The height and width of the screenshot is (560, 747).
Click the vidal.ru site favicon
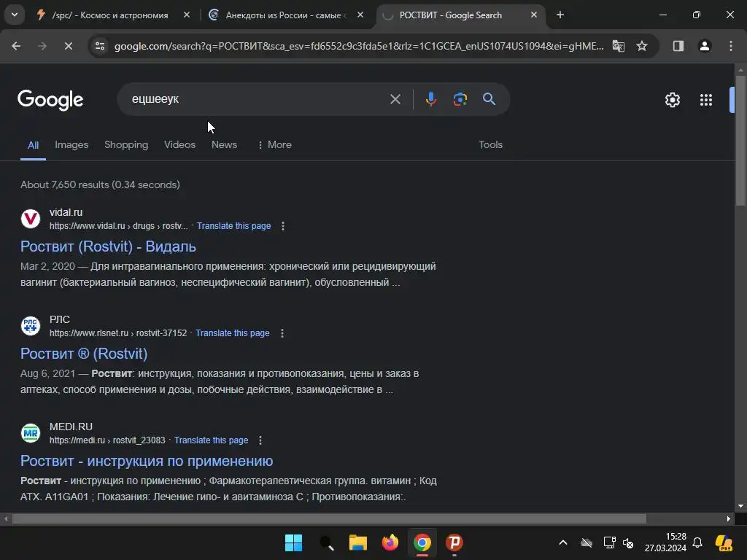click(31, 219)
